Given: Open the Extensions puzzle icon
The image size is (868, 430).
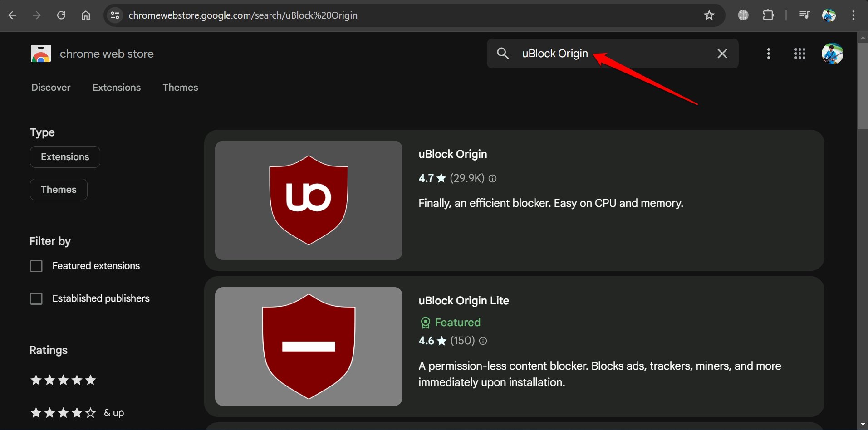Looking at the screenshot, I should pyautogui.click(x=768, y=15).
